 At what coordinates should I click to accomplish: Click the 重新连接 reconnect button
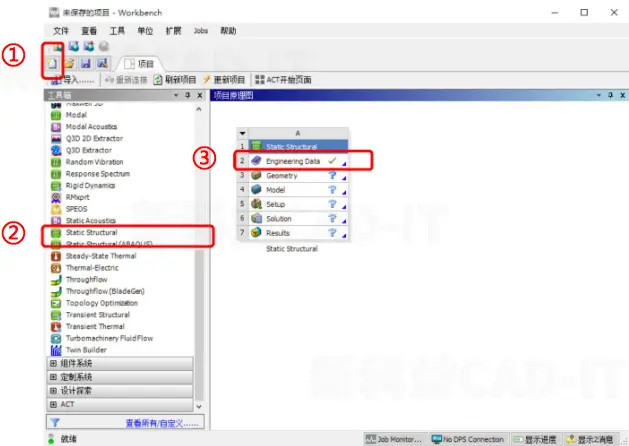(126, 80)
